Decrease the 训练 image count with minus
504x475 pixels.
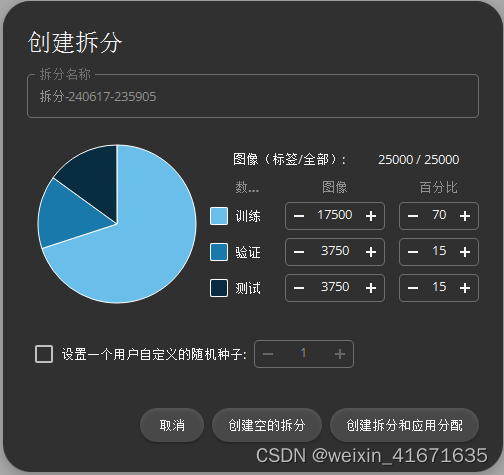299,216
